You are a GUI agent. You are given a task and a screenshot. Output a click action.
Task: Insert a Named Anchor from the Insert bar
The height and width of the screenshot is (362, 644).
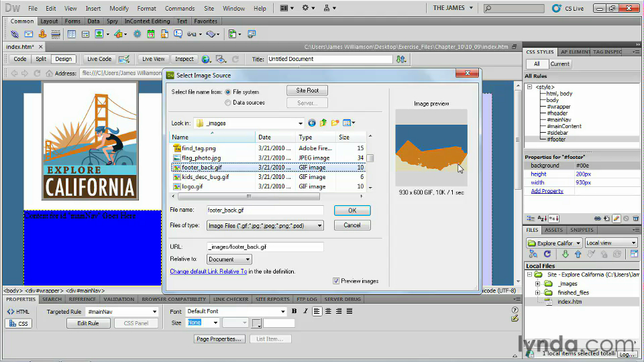tap(42, 34)
